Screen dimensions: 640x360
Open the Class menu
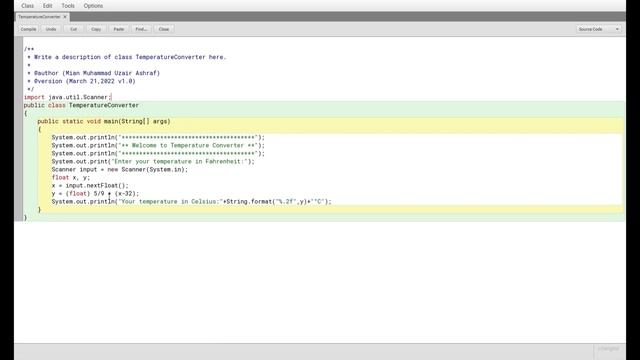click(28, 6)
